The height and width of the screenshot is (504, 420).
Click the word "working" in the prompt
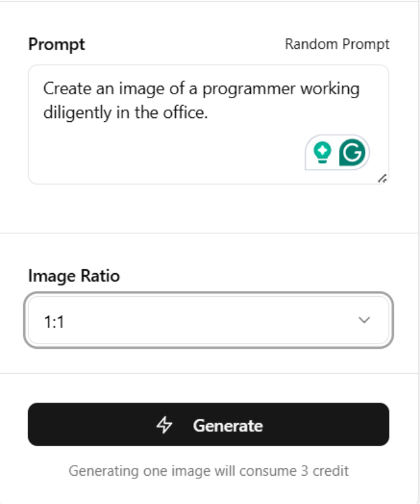(332, 88)
